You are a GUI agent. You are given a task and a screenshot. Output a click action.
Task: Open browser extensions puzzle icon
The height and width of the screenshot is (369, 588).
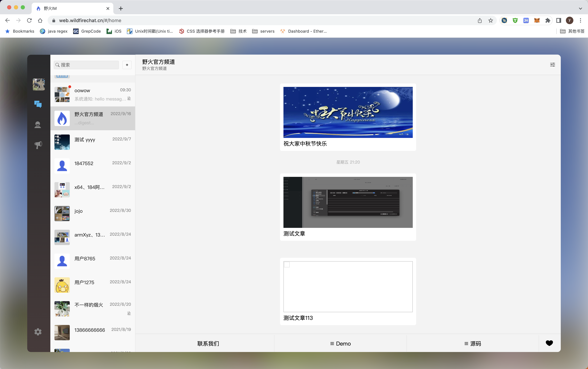548,21
